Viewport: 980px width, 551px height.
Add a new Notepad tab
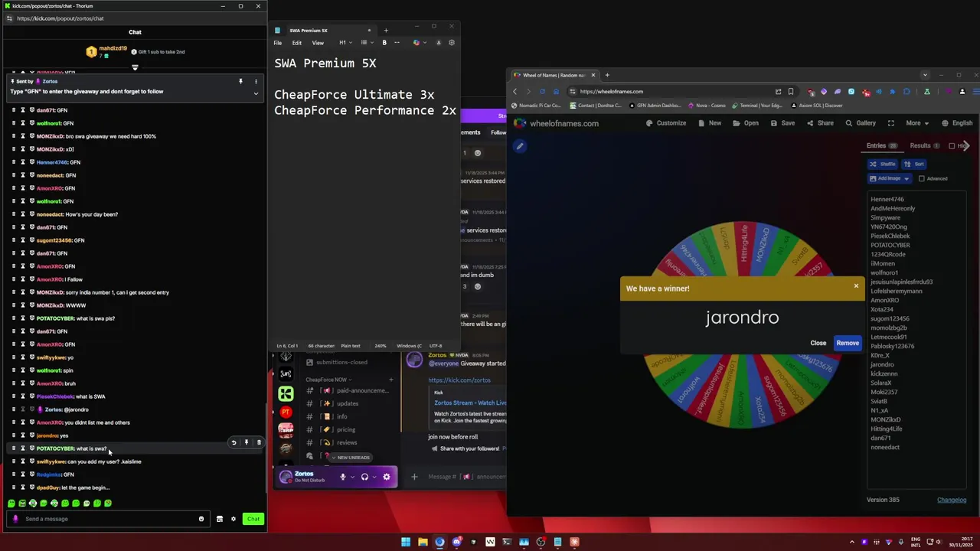386,31
